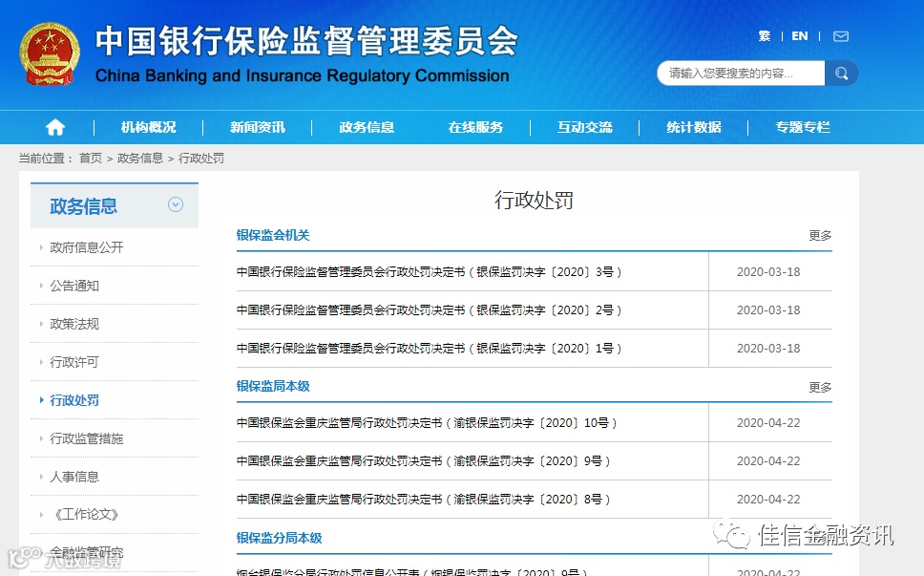
Task: Open 《工作论文》 sidebar item
Action: click(x=87, y=515)
